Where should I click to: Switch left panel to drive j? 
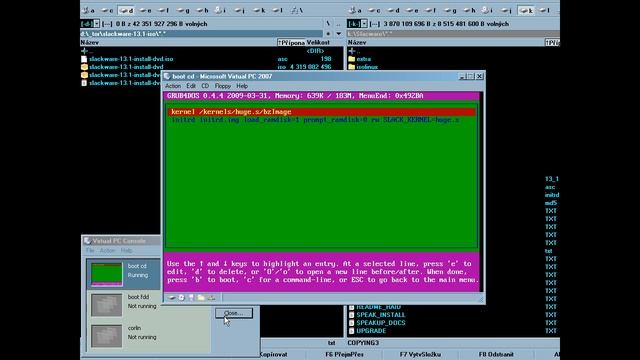239,10
